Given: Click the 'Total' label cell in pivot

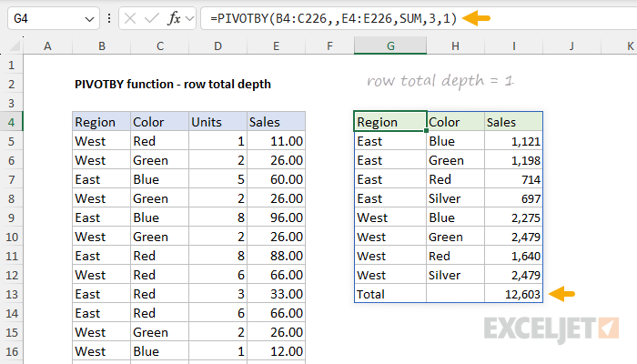Looking at the screenshot, I should [x=390, y=294].
